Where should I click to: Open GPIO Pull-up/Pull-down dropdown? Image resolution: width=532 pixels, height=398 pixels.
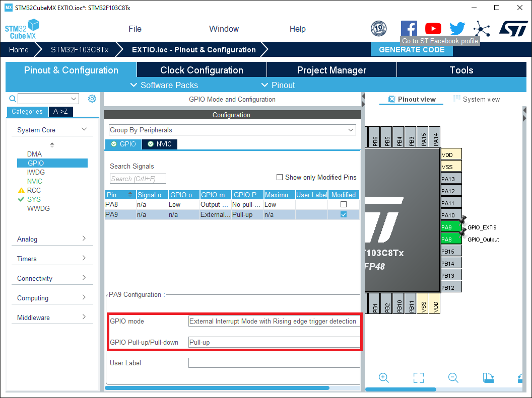274,342
